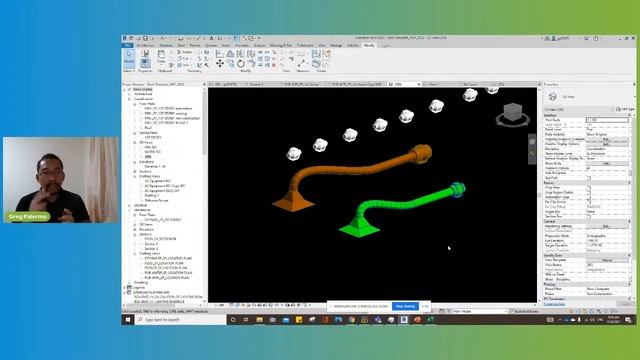
Task: Toggle the Section Box checkbox
Action: pyautogui.click(x=589, y=216)
